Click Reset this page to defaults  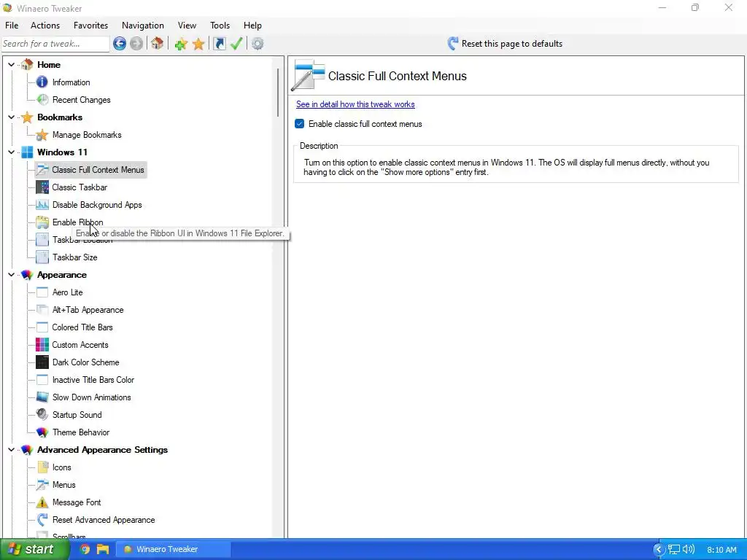(x=505, y=44)
